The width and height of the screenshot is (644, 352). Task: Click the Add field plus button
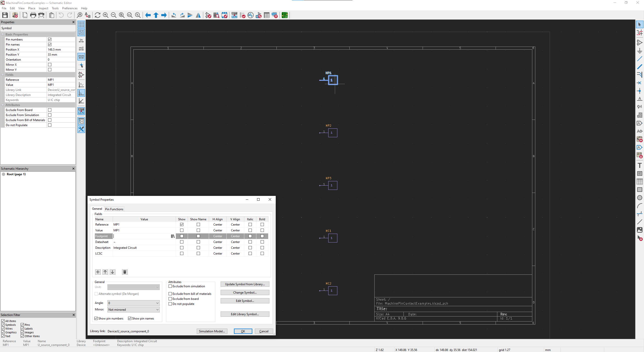[98, 272]
